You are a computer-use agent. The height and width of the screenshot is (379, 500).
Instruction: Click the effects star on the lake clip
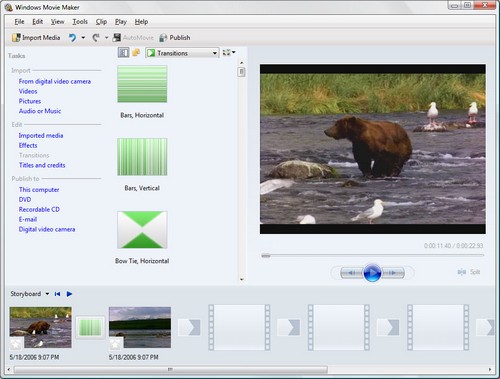115,343
